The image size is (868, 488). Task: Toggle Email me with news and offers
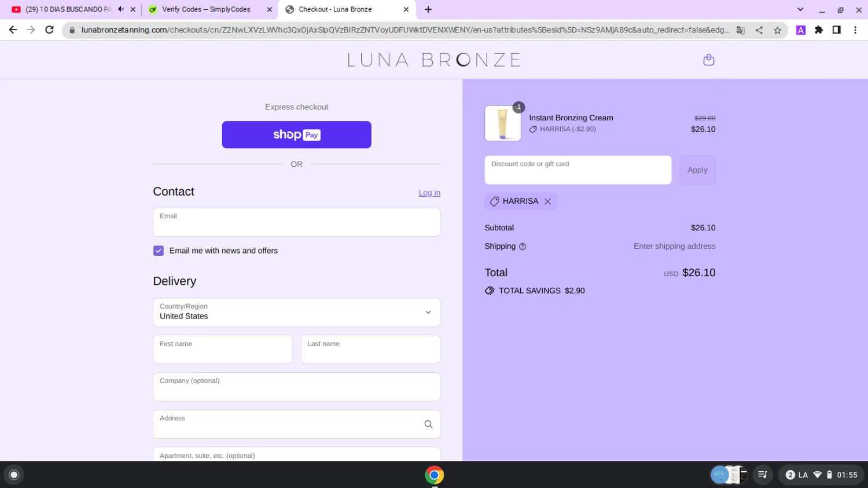(159, 251)
